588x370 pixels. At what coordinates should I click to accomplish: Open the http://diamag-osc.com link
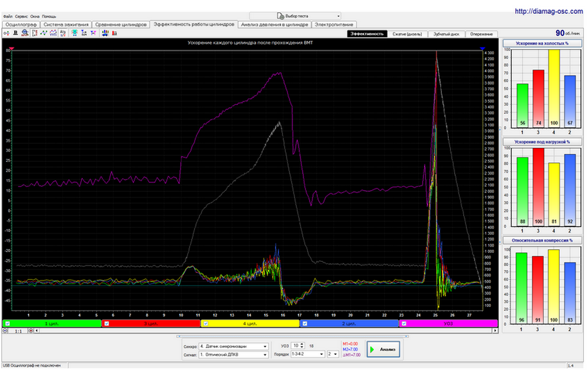[x=549, y=11]
